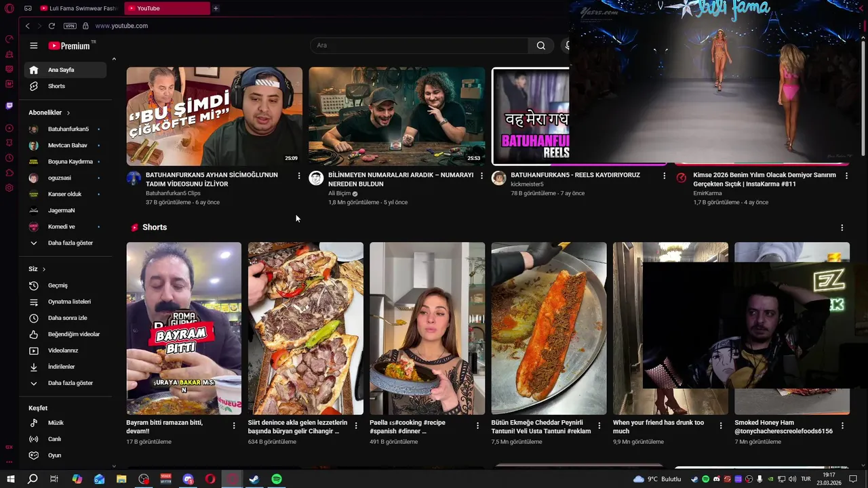
Task: Play Ali Biçim numbers video thumbnail
Action: point(397,116)
